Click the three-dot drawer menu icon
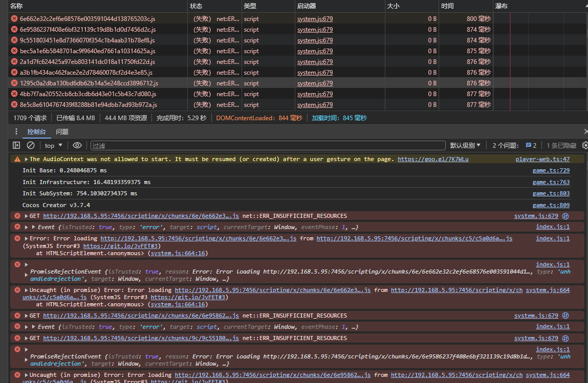Image resolution: width=588 pixels, height=383 pixels. [16, 131]
